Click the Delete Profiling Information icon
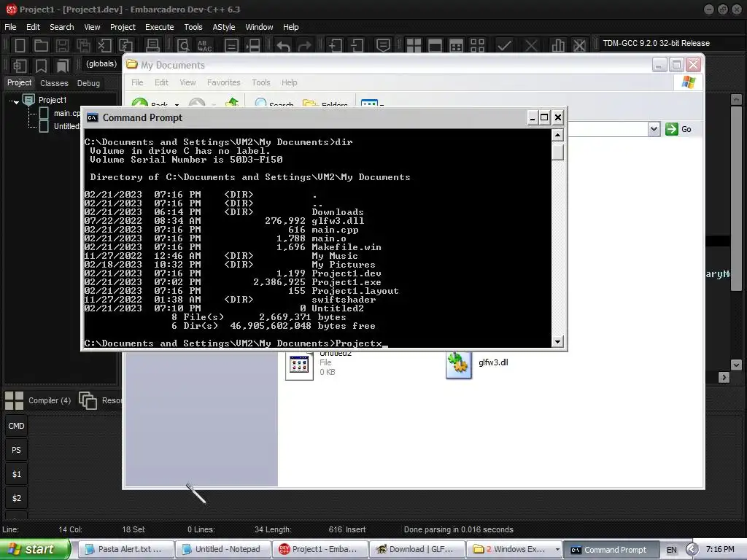The width and height of the screenshot is (747, 560). [579, 46]
